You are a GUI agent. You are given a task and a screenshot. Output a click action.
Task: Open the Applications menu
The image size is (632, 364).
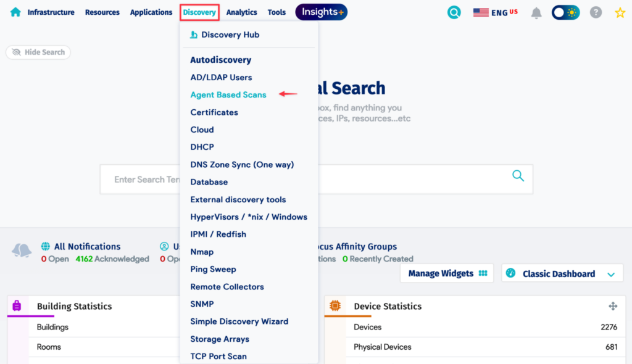[x=151, y=12]
